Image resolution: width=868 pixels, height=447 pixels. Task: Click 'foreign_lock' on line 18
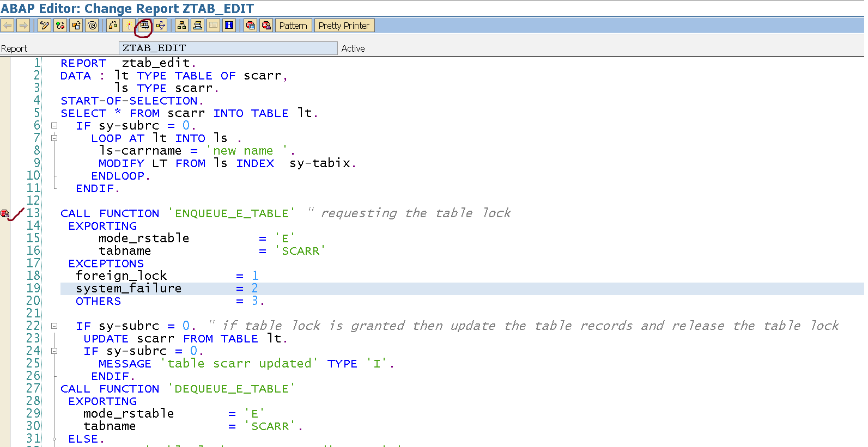[122, 276]
